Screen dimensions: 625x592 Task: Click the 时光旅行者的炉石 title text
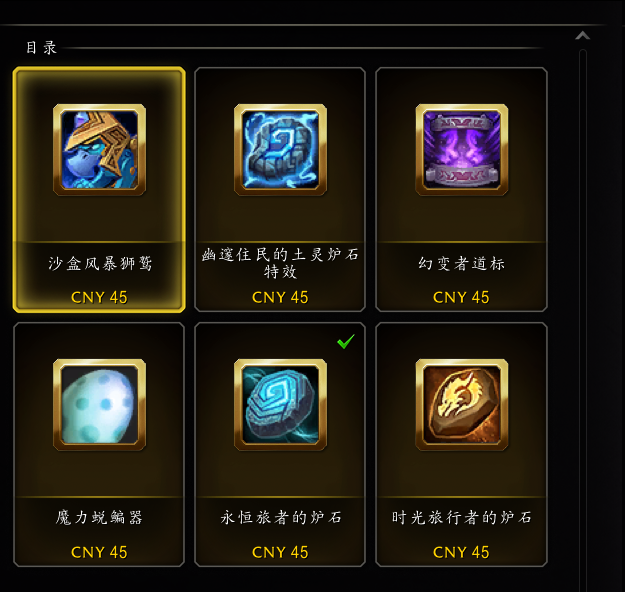(x=462, y=517)
